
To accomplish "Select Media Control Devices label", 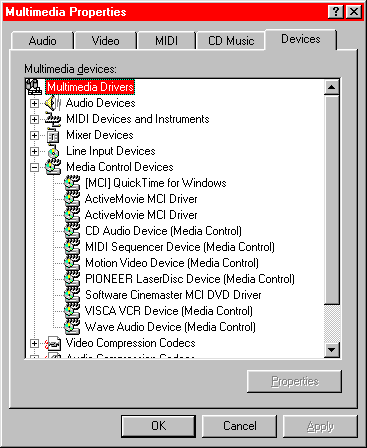I will [120, 167].
